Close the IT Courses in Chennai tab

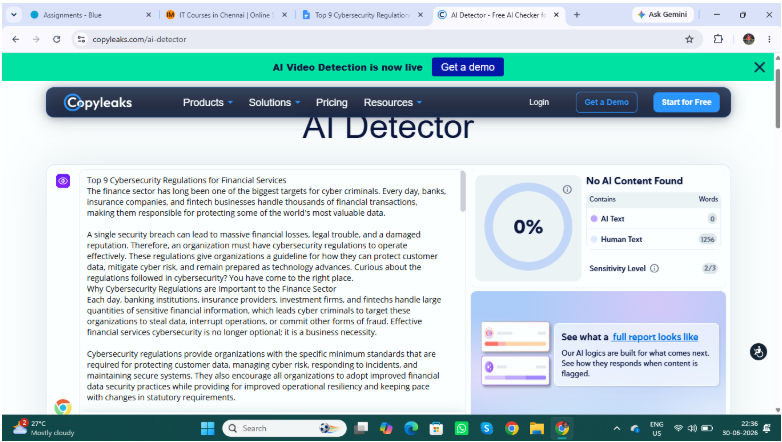(284, 15)
